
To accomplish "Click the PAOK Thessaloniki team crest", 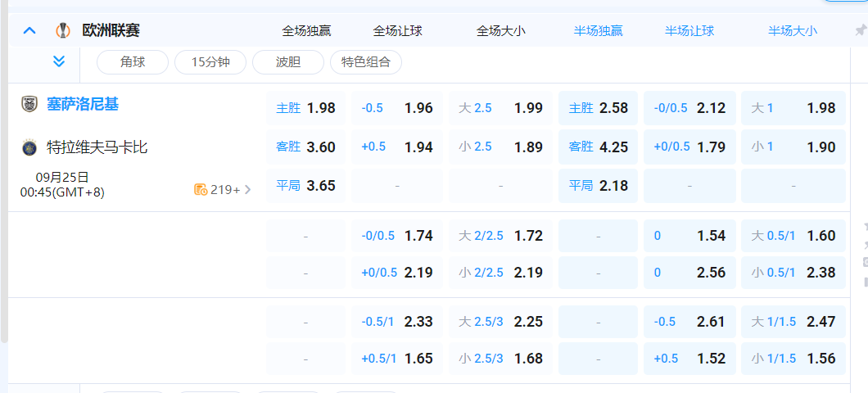I will coord(29,104).
